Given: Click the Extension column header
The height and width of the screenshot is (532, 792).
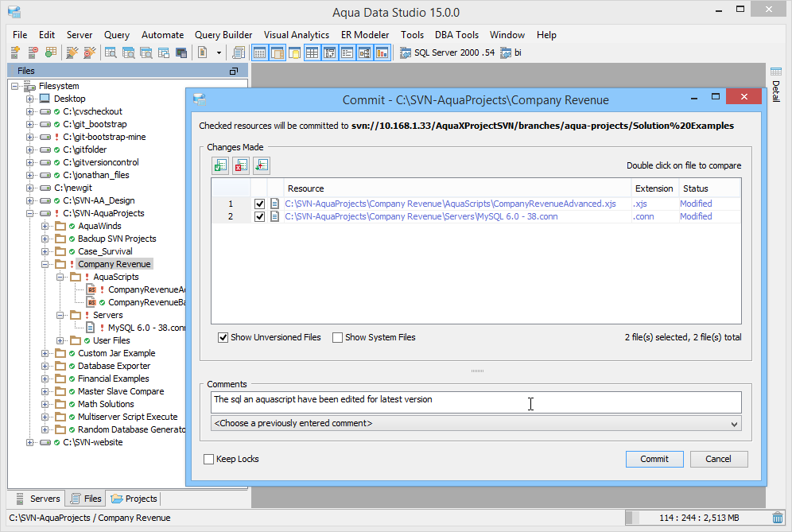Looking at the screenshot, I should (654, 188).
